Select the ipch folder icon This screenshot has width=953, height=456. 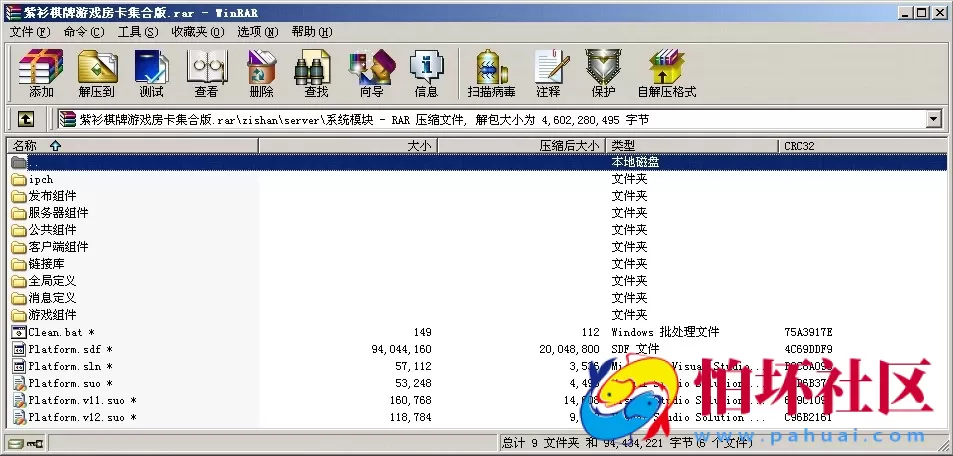pyautogui.click(x=19, y=179)
